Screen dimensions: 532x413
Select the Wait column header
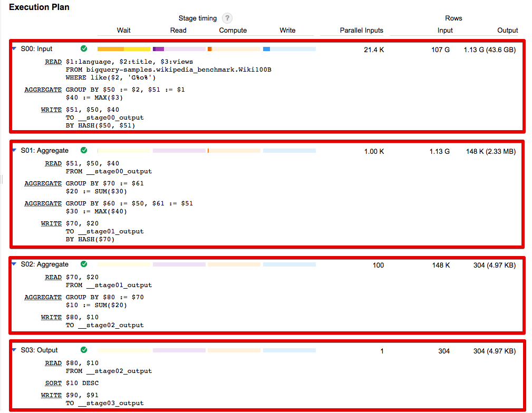point(124,31)
